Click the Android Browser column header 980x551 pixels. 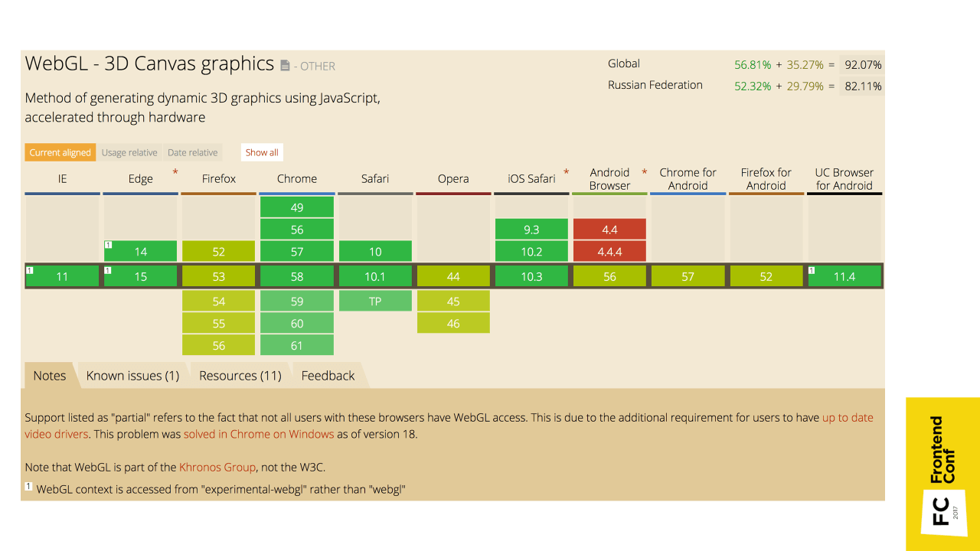(x=610, y=178)
